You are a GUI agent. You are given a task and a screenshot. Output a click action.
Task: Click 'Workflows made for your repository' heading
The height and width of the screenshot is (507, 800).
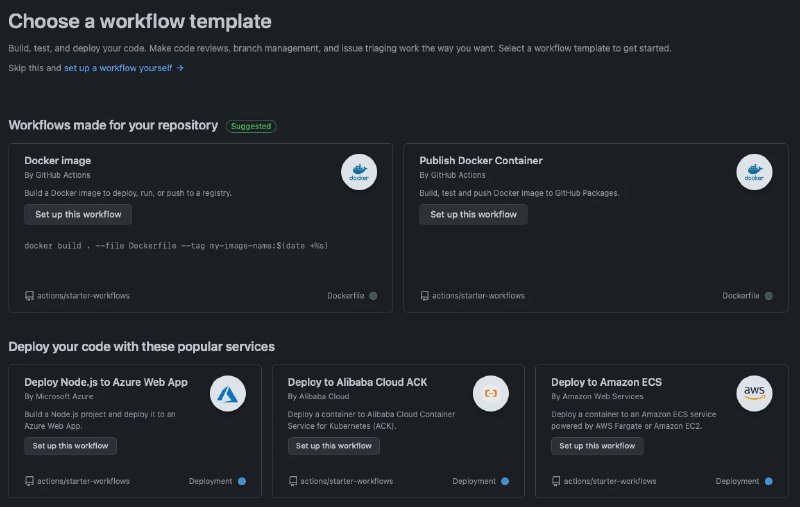pos(113,125)
